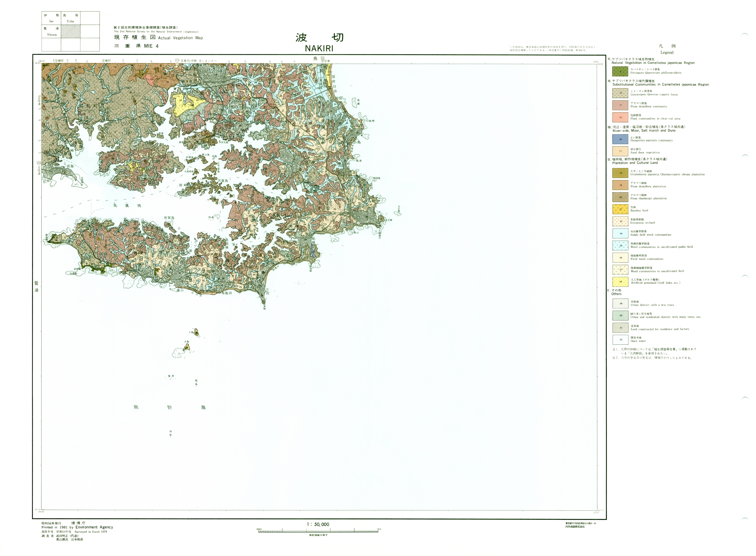The image size is (756, 556).
Task: Click the '座賀島' island label
Action: 169,218
